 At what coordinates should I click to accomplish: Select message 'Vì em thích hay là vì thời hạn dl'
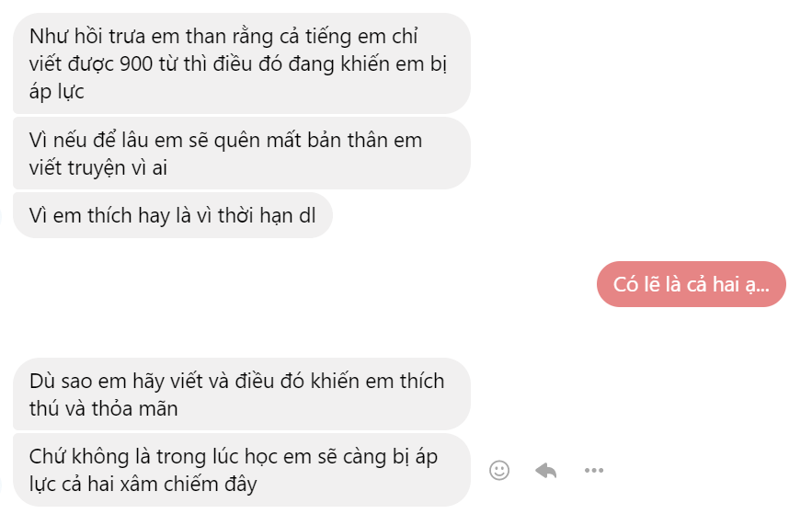(x=173, y=216)
